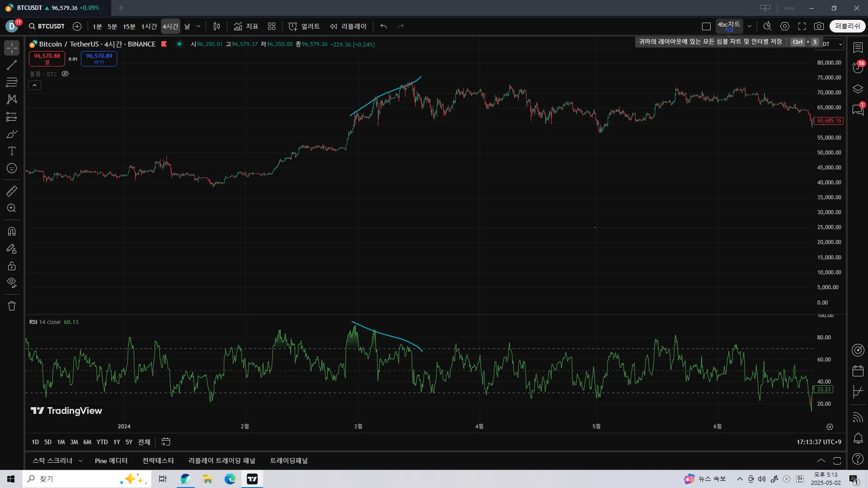Toggle magnet mode for drawings
Screen dimensions: 868x488
[12, 231]
